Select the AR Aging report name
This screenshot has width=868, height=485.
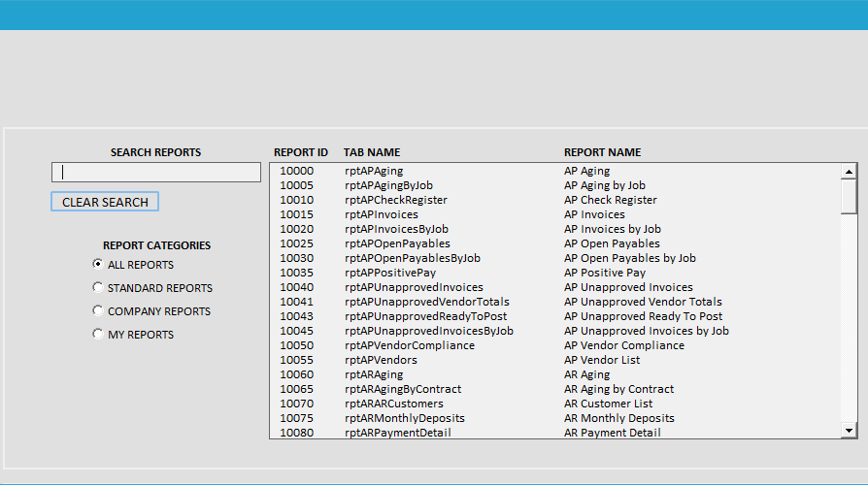[x=586, y=374]
